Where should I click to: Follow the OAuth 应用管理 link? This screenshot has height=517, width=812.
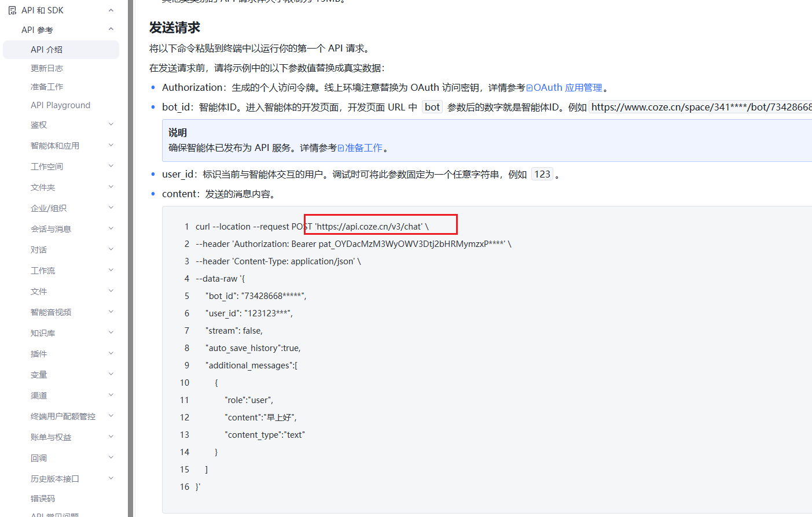click(x=568, y=88)
